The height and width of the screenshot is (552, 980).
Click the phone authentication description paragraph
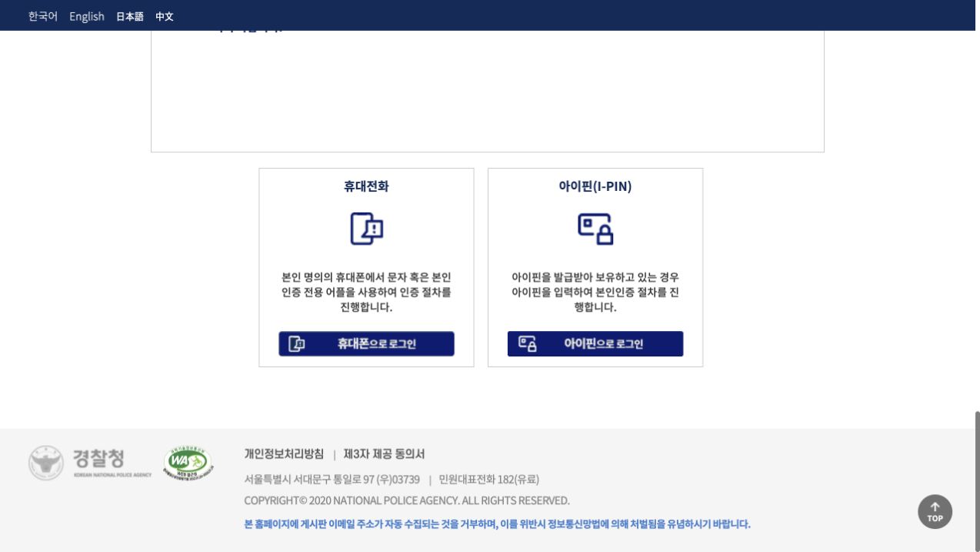pyautogui.click(x=366, y=293)
